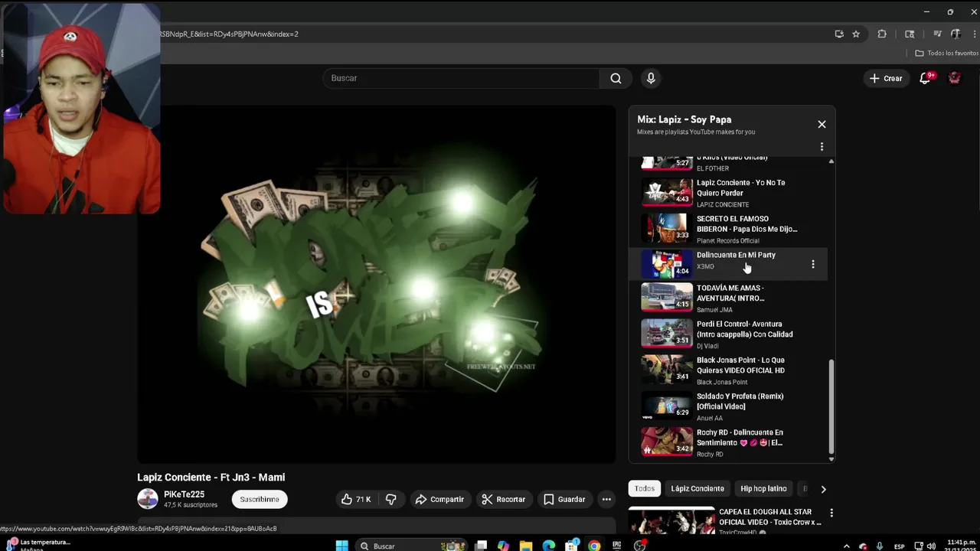This screenshot has height=551, width=980.
Task: Subscribe to PiKeTe225 with Suscribirme
Action: 260,499
